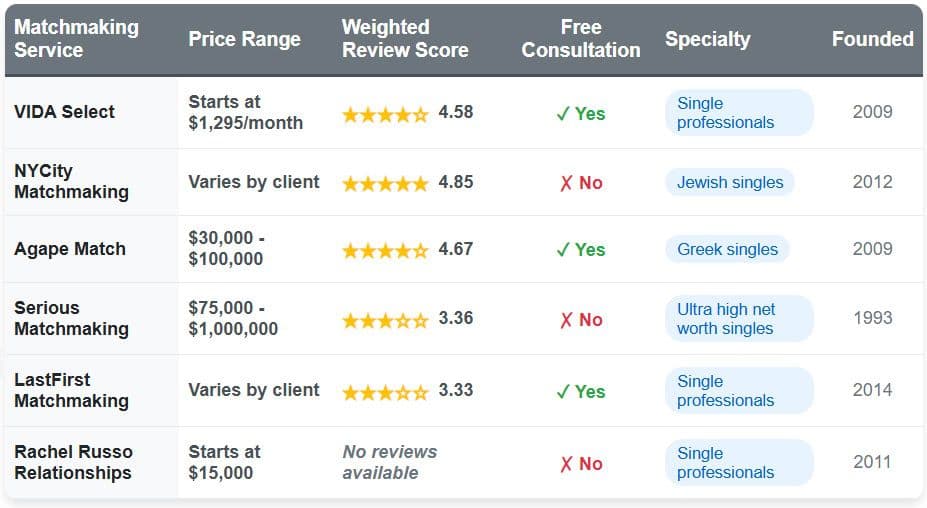This screenshot has width=927, height=508.
Task: Click the green checkmark for Agape Match
Action: [x=563, y=250]
